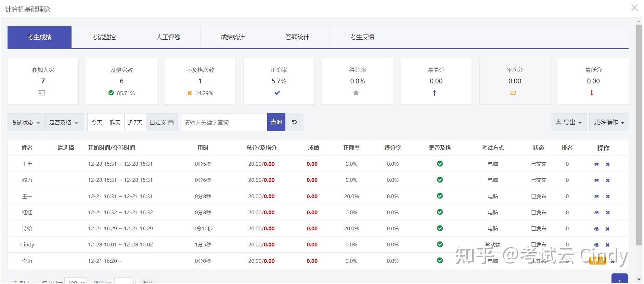Image resolution: width=644 pixels, height=284 pixels.
Task: Open the 是否及格 filter dropdown
Action: (x=64, y=122)
